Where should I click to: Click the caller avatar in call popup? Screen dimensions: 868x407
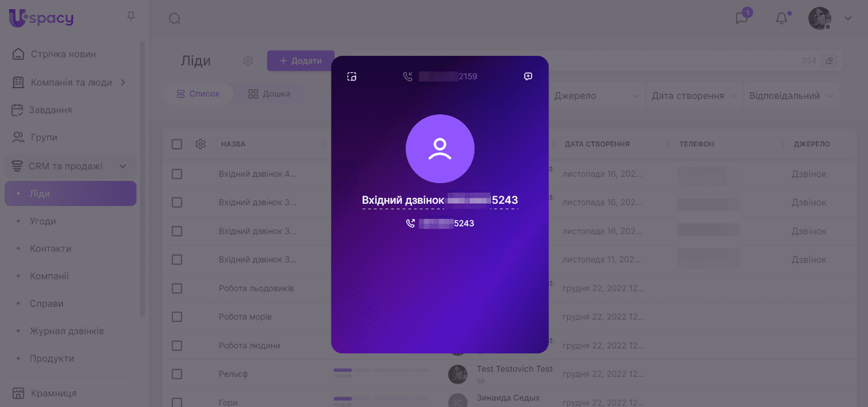click(440, 148)
